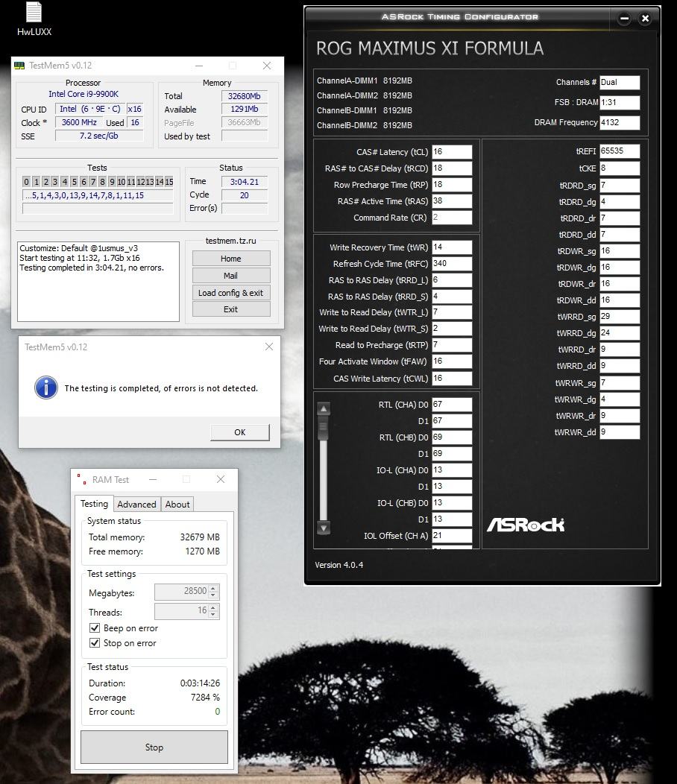
Task: Switch to the Testing tab in RAM Test
Action: point(94,504)
